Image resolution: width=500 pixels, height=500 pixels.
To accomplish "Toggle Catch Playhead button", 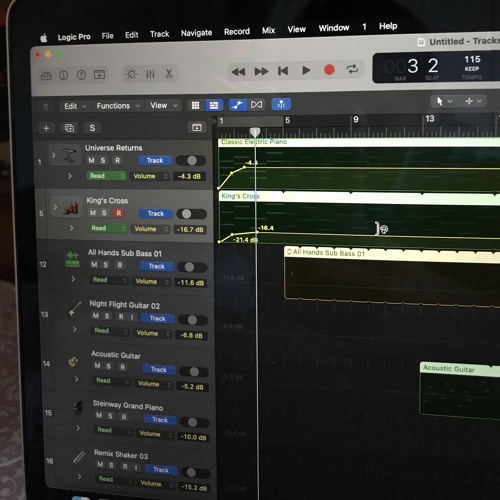I will click(281, 104).
